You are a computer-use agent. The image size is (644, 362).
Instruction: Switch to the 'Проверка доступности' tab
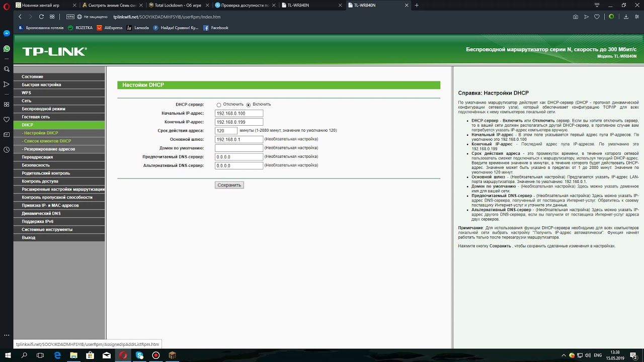point(245,5)
